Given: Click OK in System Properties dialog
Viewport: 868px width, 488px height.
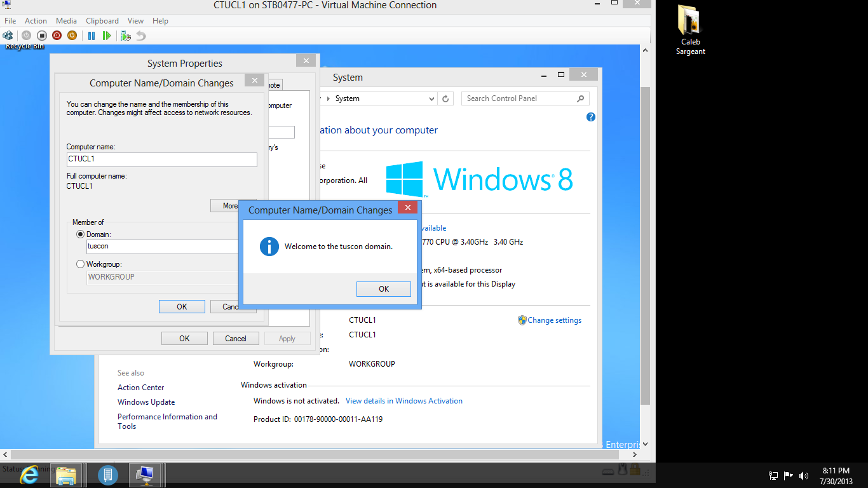Looking at the screenshot, I should pos(184,339).
